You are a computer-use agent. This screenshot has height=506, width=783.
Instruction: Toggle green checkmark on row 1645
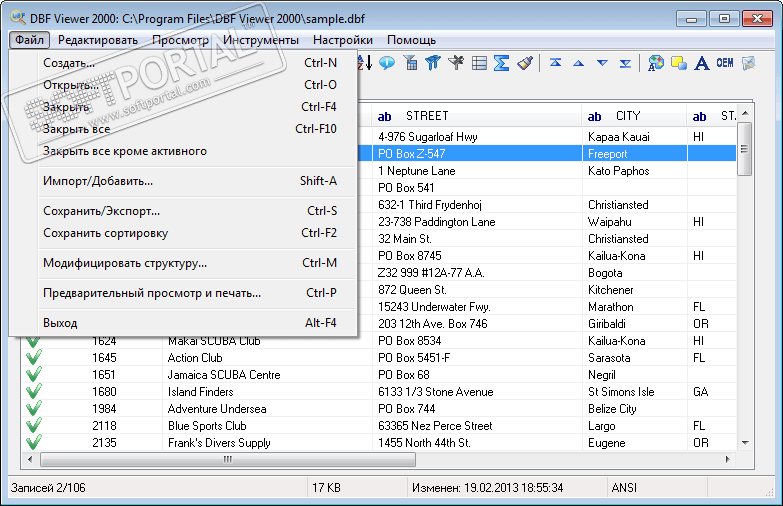point(33,358)
